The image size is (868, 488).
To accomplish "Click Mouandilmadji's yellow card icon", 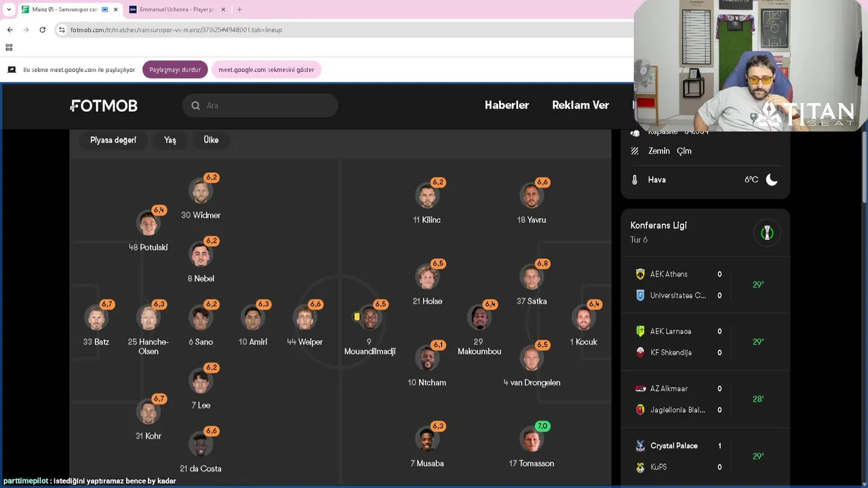I will (x=357, y=317).
